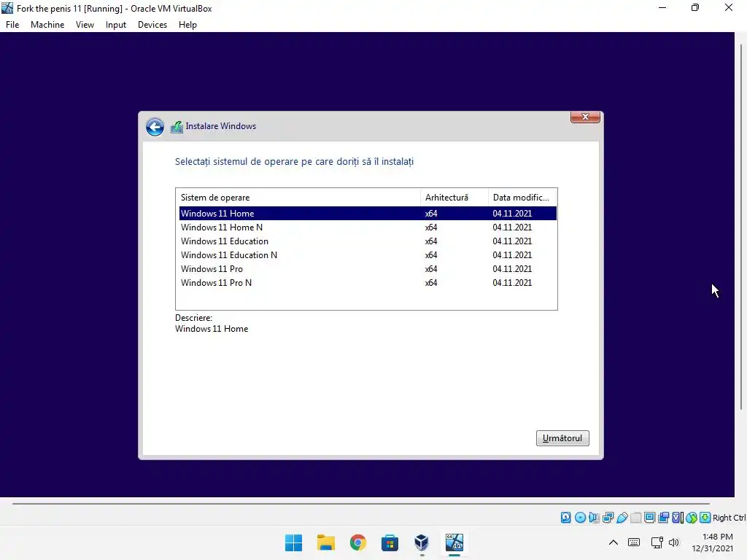Viewport: 747px width, 560px height.
Task: Select Windows 11 Pro N row
Action: (x=368, y=282)
